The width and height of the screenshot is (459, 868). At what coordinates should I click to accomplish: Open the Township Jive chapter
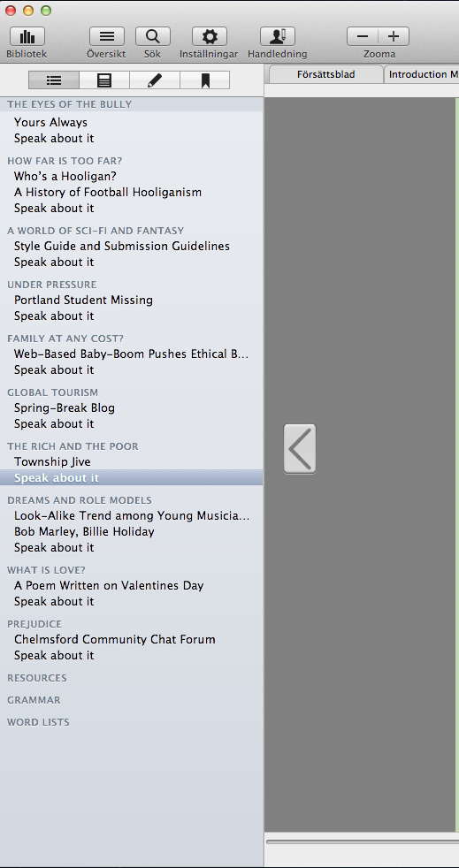click(x=52, y=461)
